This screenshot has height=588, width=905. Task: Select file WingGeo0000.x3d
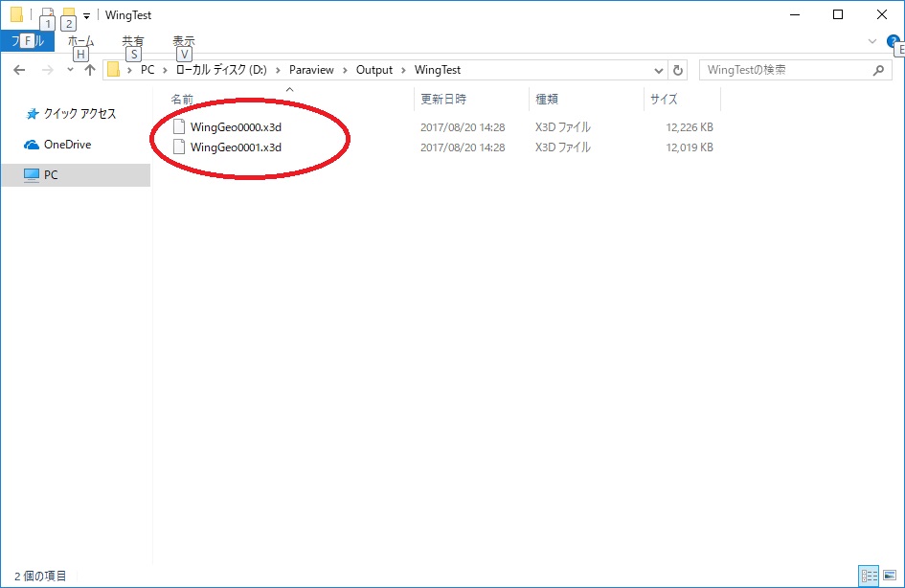click(x=236, y=127)
